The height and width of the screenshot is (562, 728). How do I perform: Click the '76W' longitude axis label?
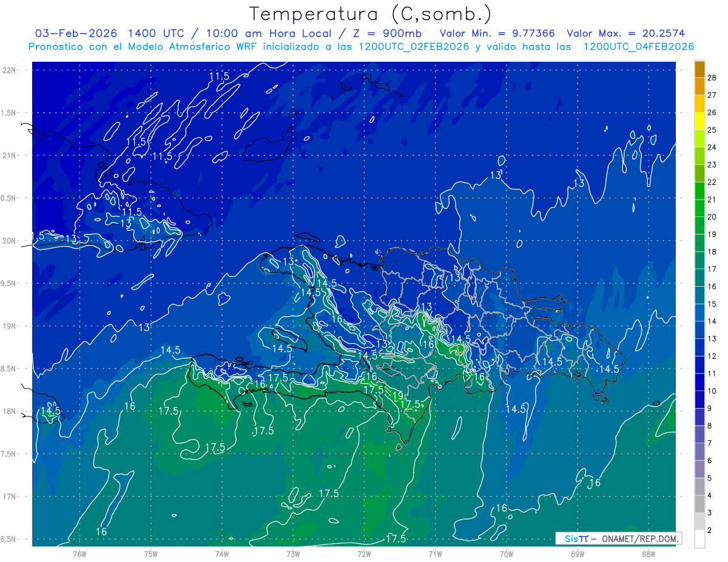pyautogui.click(x=79, y=554)
